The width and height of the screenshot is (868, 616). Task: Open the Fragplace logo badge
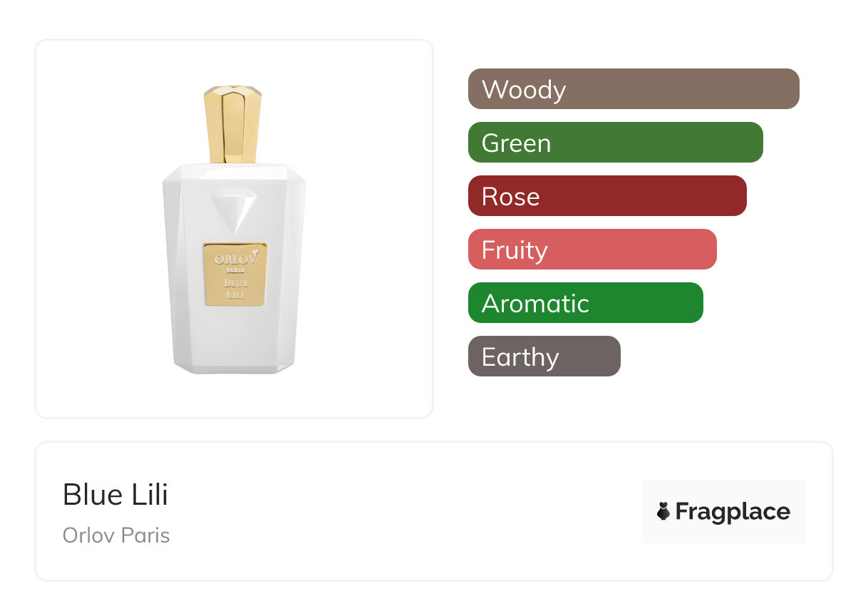(723, 511)
